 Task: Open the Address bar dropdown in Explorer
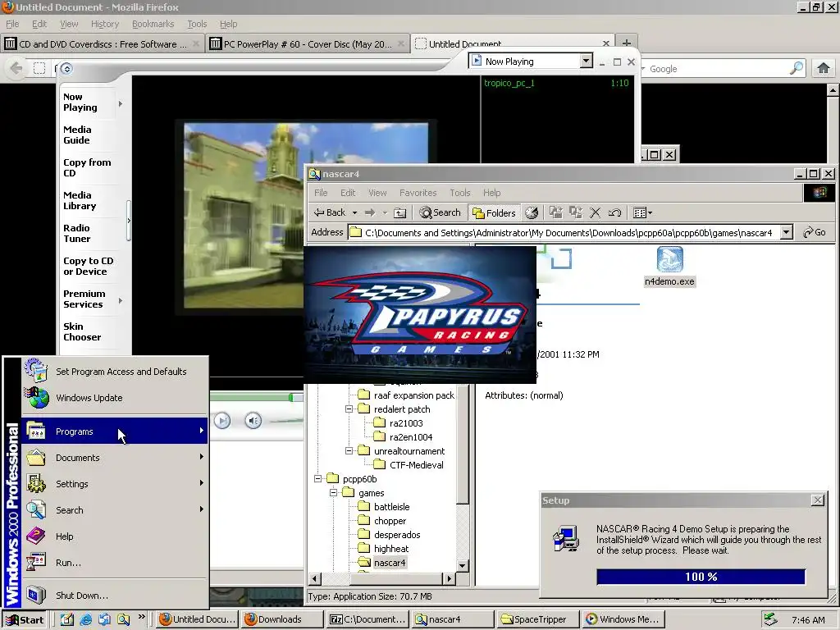(x=786, y=232)
